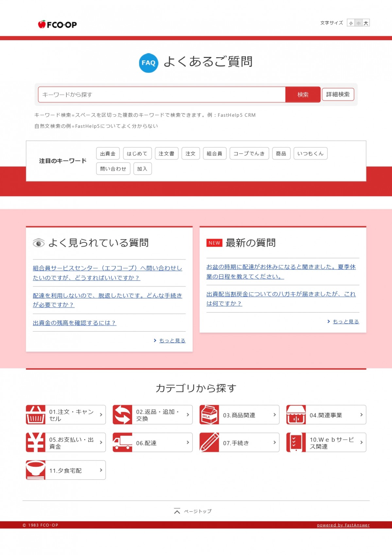Screen dimensions: 392x555
Task: Open the 03.商品関連 category chevron
Action: (275, 415)
